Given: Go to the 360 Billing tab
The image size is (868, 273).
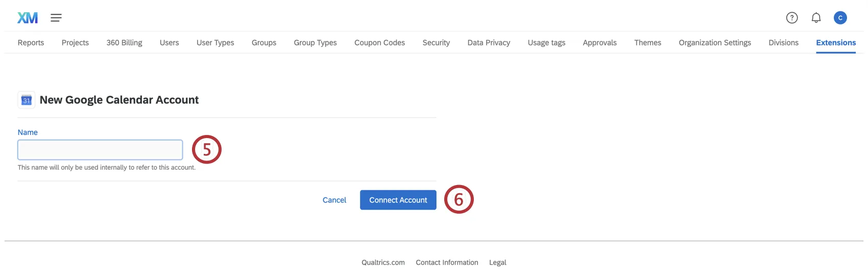Looking at the screenshot, I should [124, 42].
